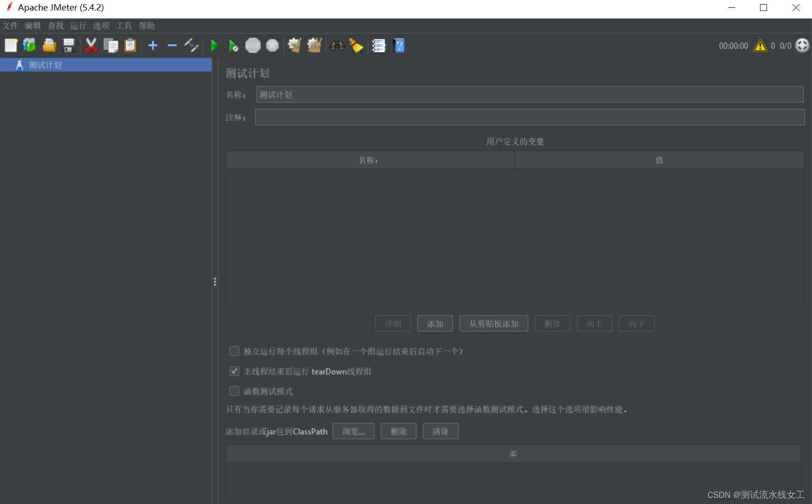The width and height of the screenshot is (812, 504).
Task: Click 浏览... to add jar to ClassPath
Action: tap(353, 431)
